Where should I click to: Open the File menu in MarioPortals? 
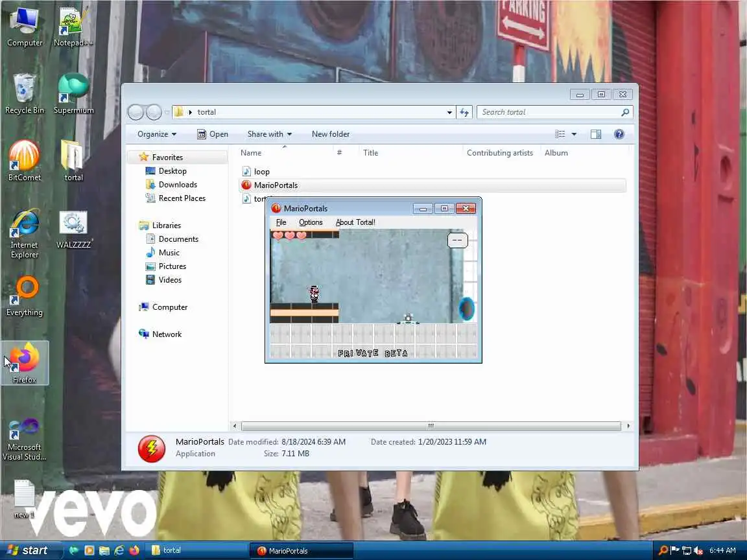[x=281, y=222]
